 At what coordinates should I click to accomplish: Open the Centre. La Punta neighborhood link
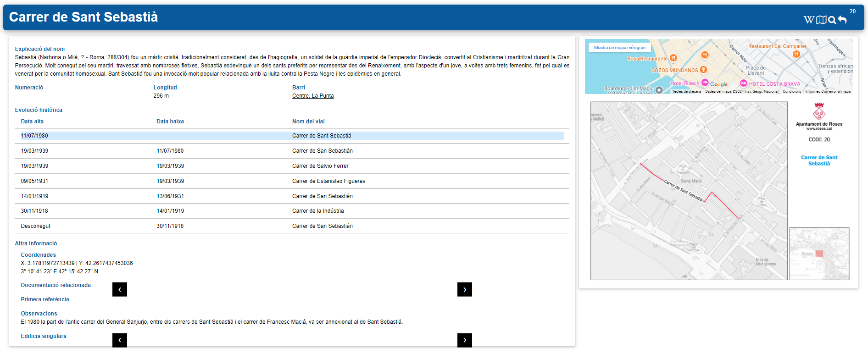click(313, 96)
